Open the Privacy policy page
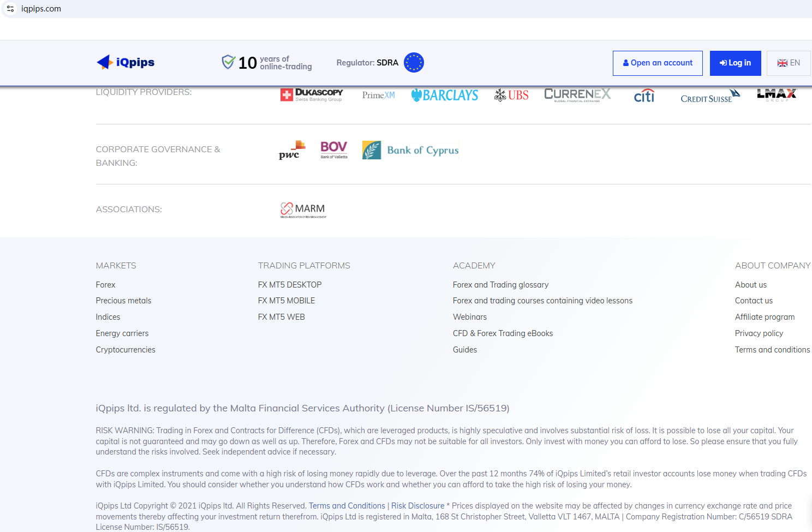The image size is (812, 532). (x=759, y=333)
